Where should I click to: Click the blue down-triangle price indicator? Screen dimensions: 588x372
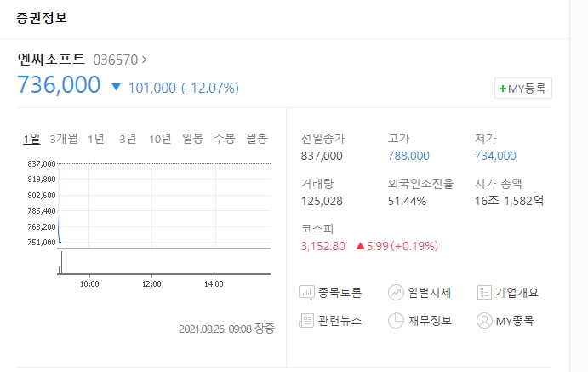tap(117, 87)
